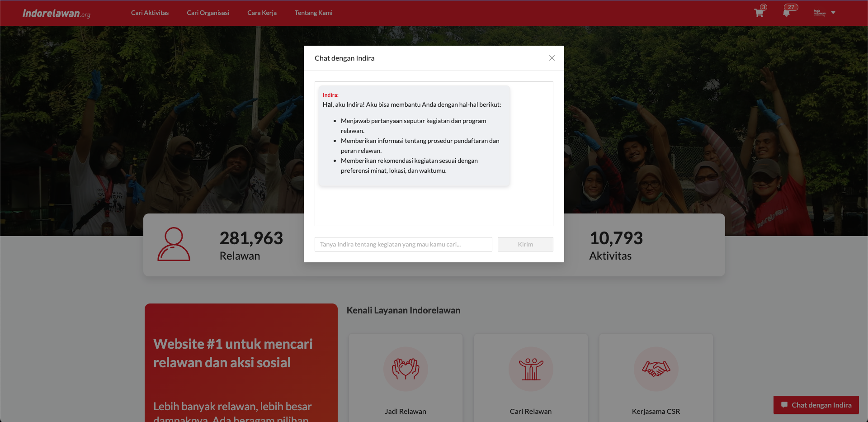Click the Kerjasama CSR handshake icon
868x422 pixels.
(x=656, y=369)
